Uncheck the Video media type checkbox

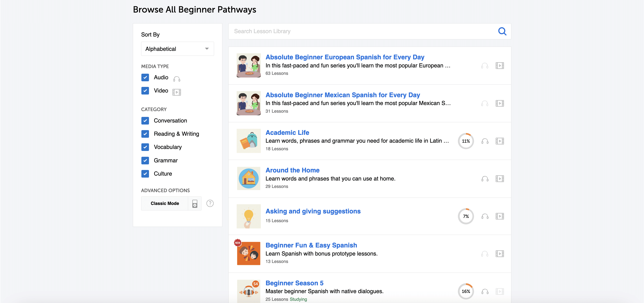click(145, 90)
